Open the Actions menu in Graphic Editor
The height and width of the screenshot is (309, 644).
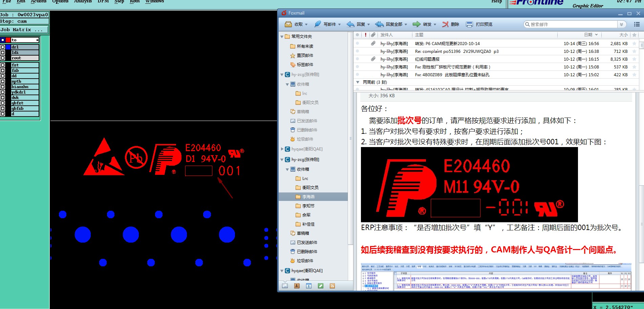point(39,1)
